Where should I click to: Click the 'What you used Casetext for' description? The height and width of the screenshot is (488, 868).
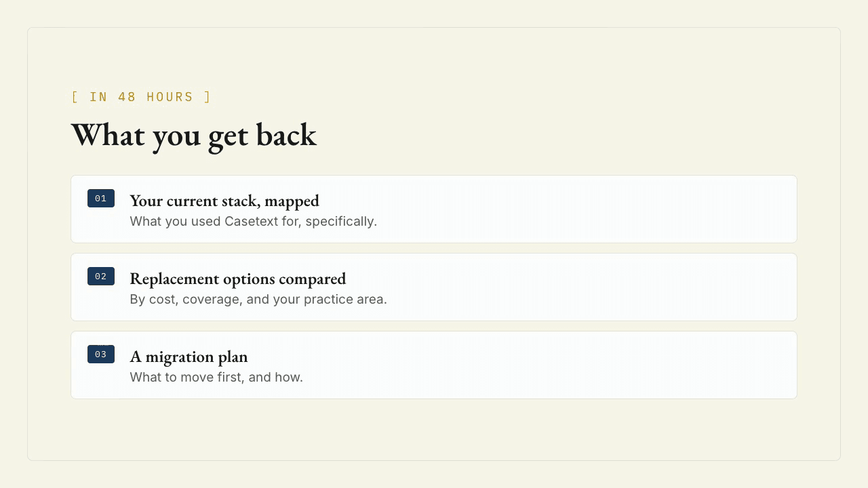[x=253, y=222]
